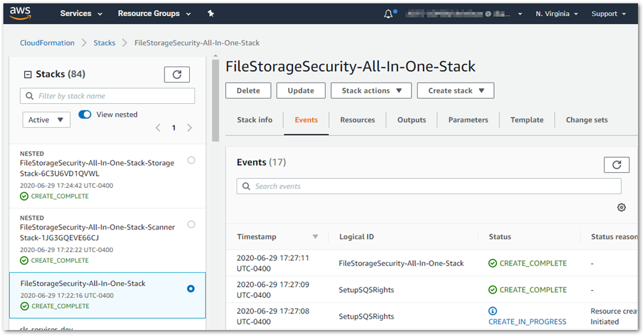The height and width of the screenshot is (336, 644).
Task: Collapse the Stacks panel header icon
Action: [x=27, y=75]
